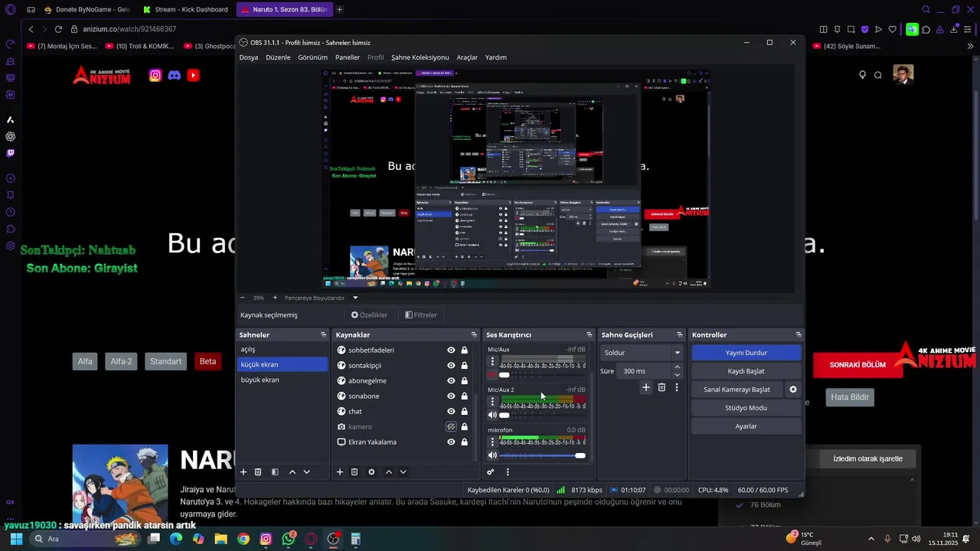Open scene filters icon in Sahneler toolbar
Image resolution: width=980 pixels, height=551 pixels.
click(x=275, y=472)
